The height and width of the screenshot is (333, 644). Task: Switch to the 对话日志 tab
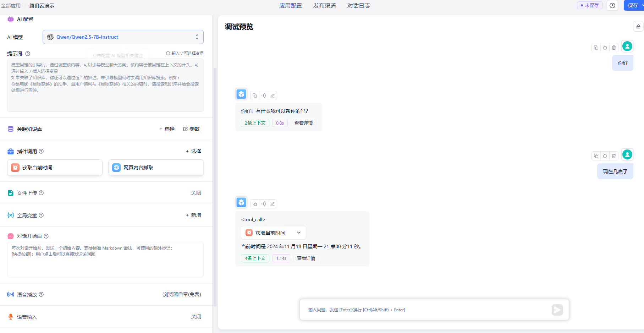(x=359, y=6)
